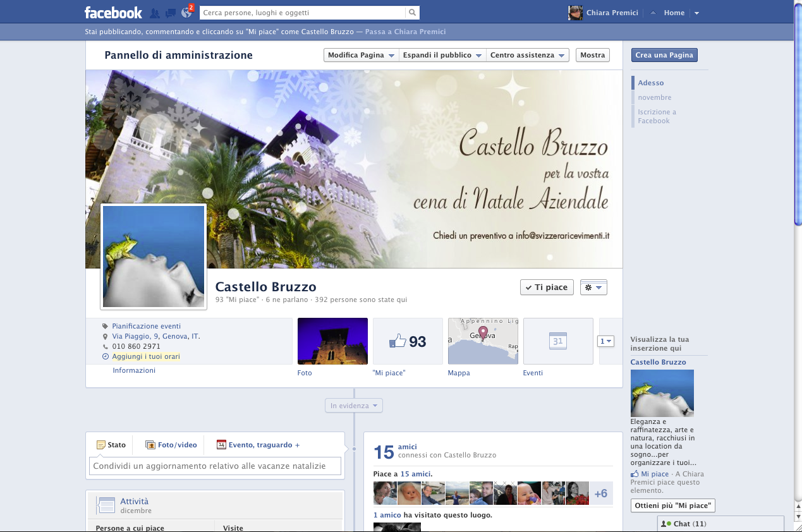Open the Informazioni link
The height and width of the screenshot is (532, 802).
(x=134, y=370)
